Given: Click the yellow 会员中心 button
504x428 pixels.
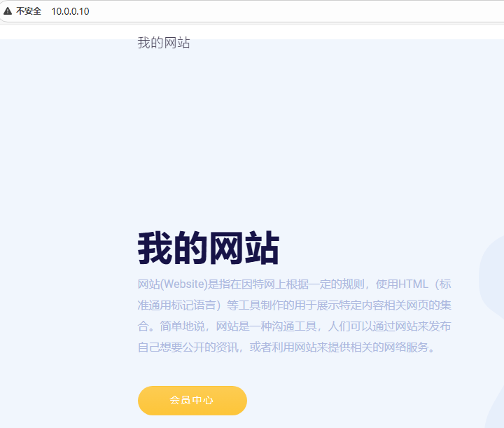Looking at the screenshot, I should point(192,401).
